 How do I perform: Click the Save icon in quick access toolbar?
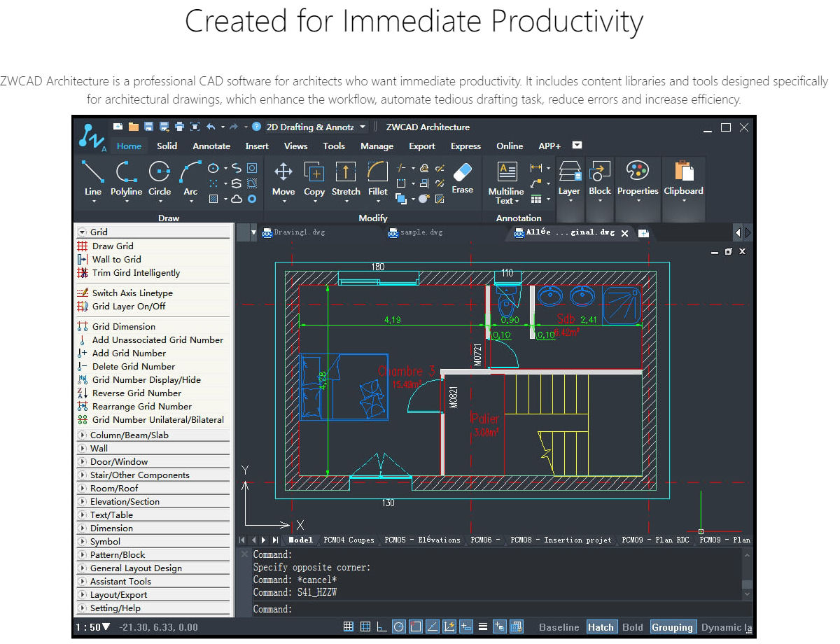(x=148, y=127)
